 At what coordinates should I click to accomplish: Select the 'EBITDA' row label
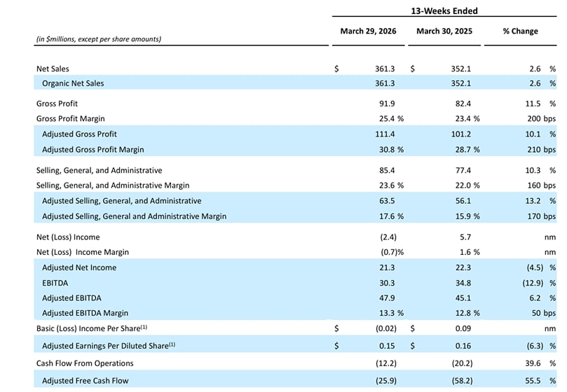click(55, 283)
